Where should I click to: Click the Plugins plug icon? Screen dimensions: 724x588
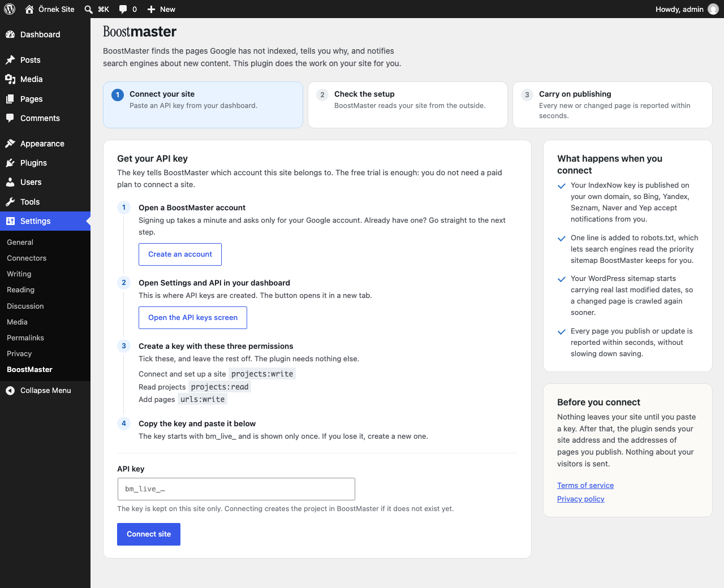pyautogui.click(x=10, y=163)
